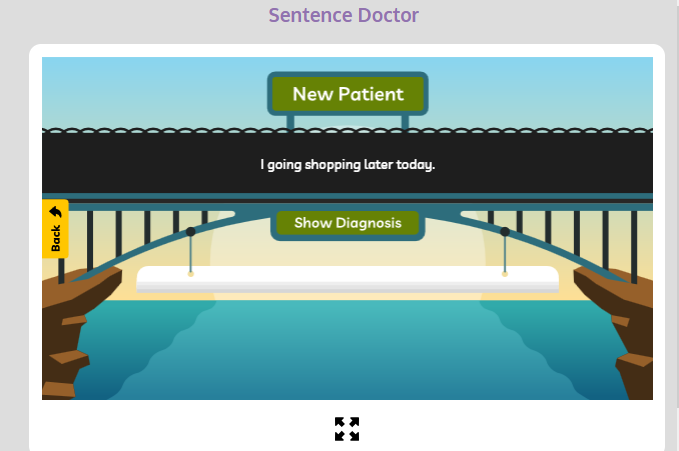Click the New Patient sign button
Image resolution: width=679 pixels, height=451 pixels.
coord(348,94)
